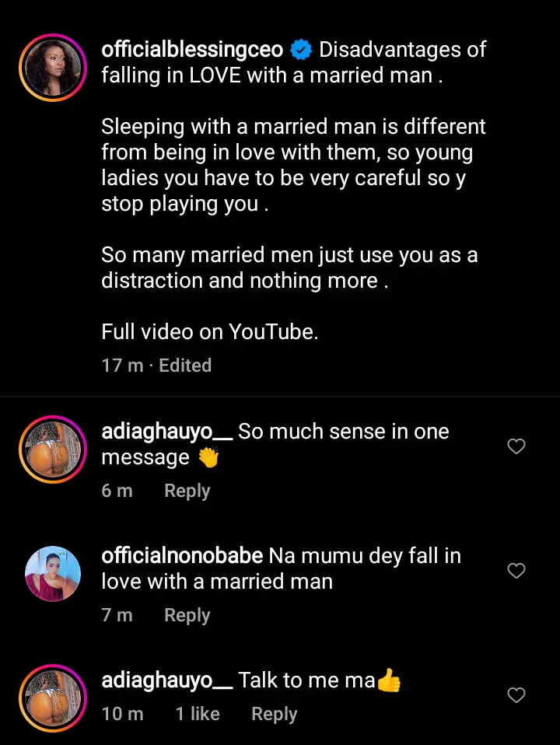Open officialblessingceo's profile picture
560x745 pixels.
point(53,68)
